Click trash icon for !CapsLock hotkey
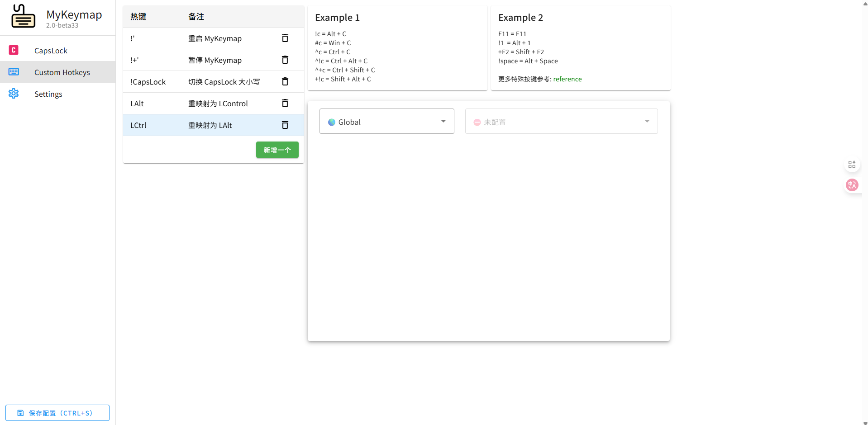Screen dimensions: 868x425 click(x=285, y=82)
